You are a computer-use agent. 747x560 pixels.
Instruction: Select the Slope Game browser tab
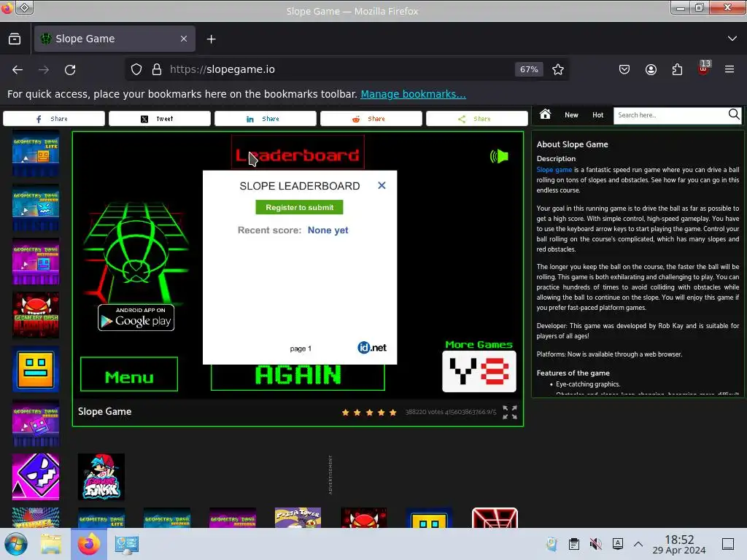coord(115,39)
